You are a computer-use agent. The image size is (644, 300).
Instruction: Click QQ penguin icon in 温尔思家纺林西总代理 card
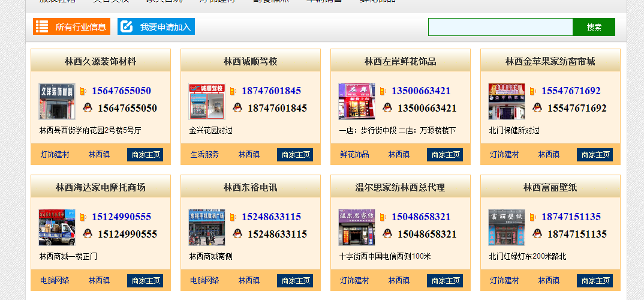[x=387, y=234]
